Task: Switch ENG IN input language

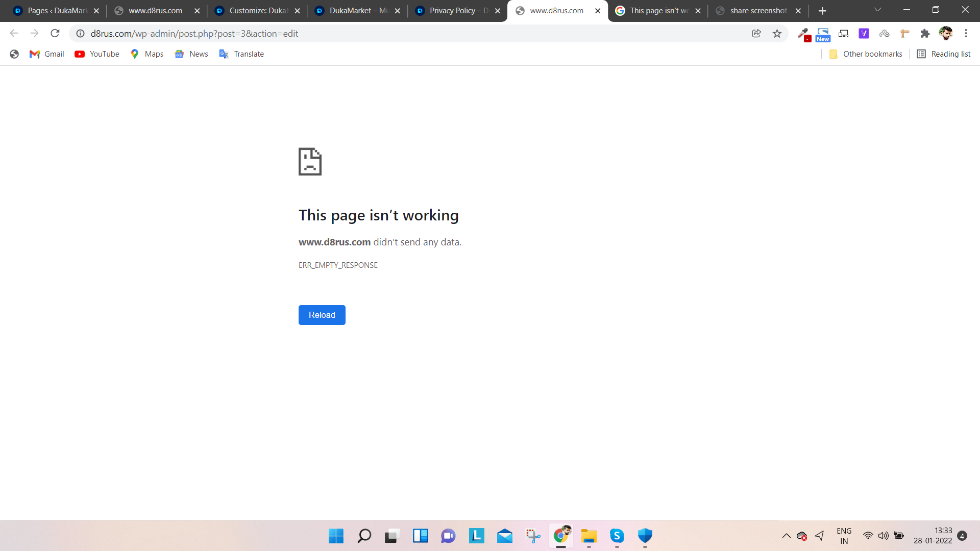Action: 844,536
